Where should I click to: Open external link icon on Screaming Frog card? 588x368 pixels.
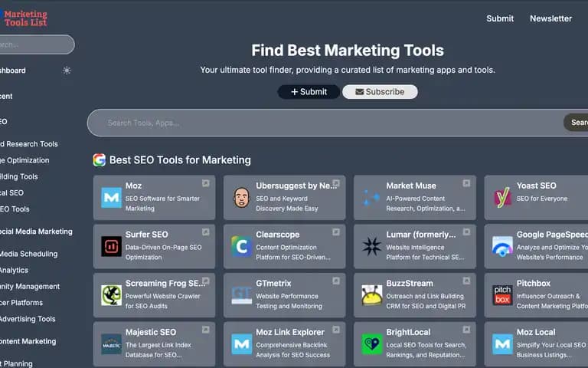205,281
